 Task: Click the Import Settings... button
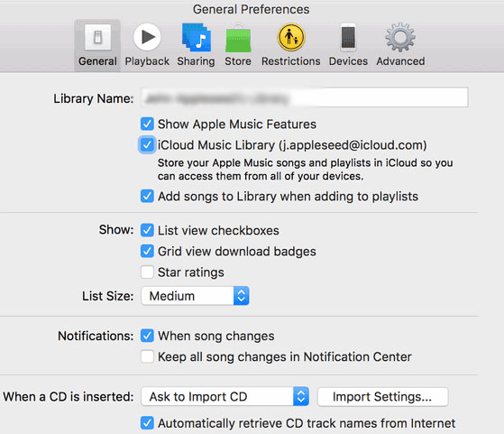pyautogui.click(x=382, y=397)
